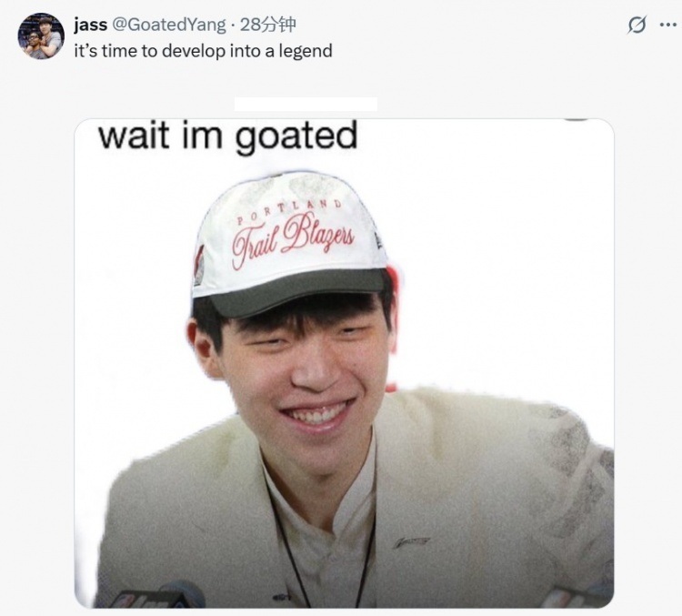
Task: Open the Grok explain-post icon
Action: click(x=637, y=25)
